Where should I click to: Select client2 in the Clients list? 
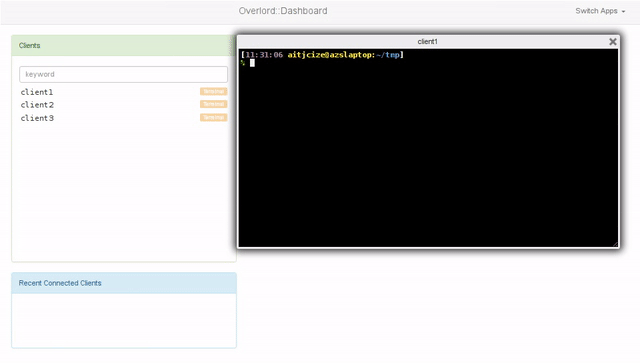pos(37,105)
